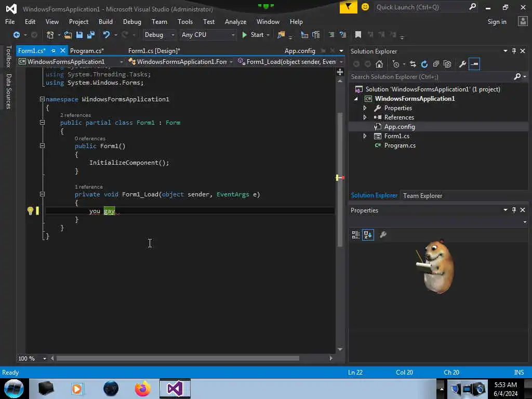Open the 100 % zoom level dropdown

tap(45, 358)
